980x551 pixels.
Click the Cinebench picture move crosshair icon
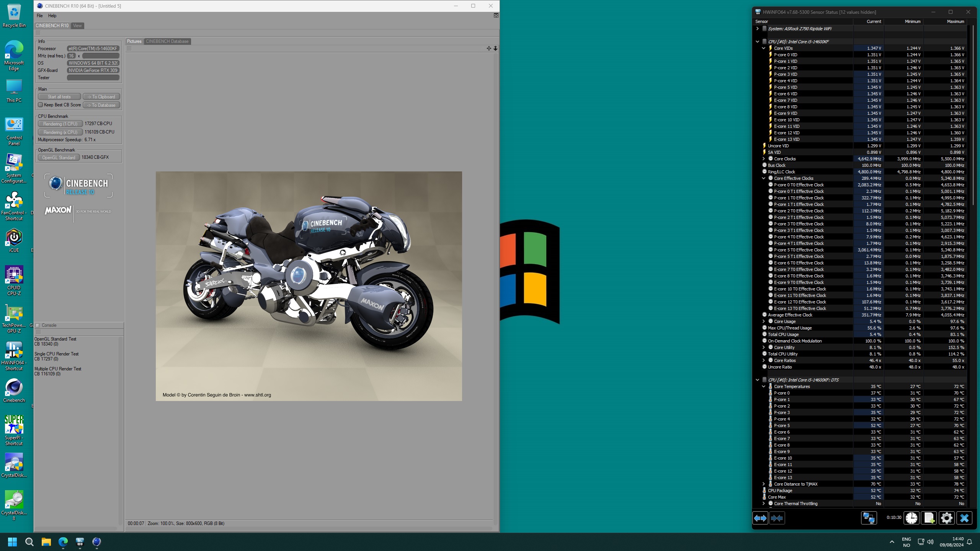pos(489,48)
